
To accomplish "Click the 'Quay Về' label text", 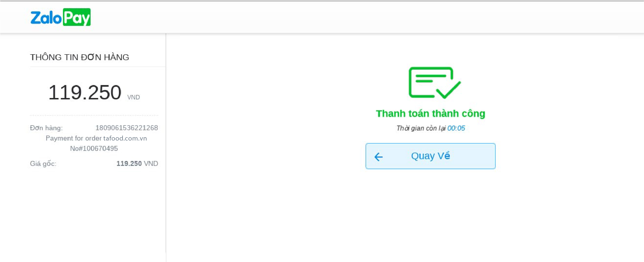I will pyautogui.click(x=431, y=156).
